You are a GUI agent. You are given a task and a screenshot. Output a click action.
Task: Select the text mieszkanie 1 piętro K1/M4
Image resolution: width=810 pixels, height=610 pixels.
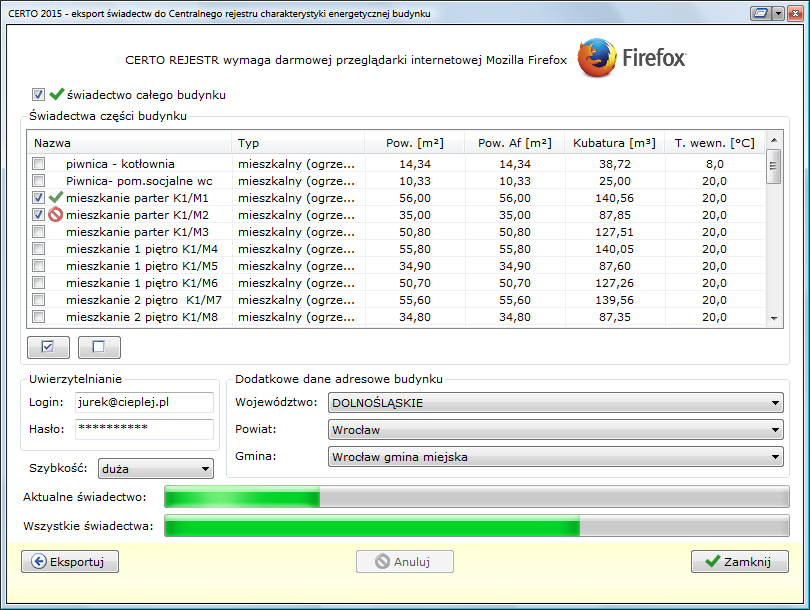click(142, 249)
